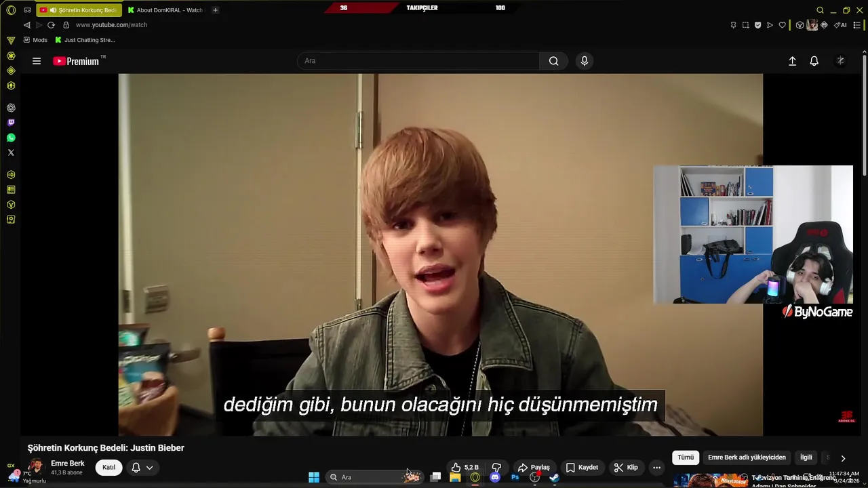Click the Paylaş share button
This screenshot has height=488, width=868.
pos(534,467)
